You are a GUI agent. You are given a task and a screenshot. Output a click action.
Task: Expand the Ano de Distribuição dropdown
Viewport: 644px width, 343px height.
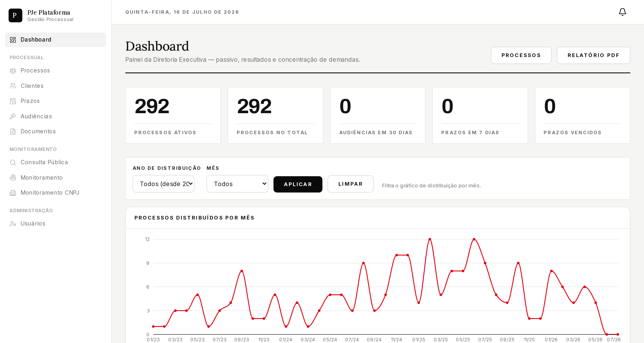point(164,184)
